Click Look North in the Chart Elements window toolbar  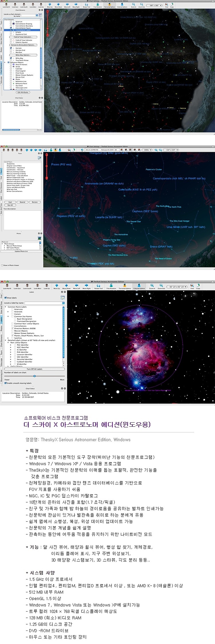tap(6, 5)
